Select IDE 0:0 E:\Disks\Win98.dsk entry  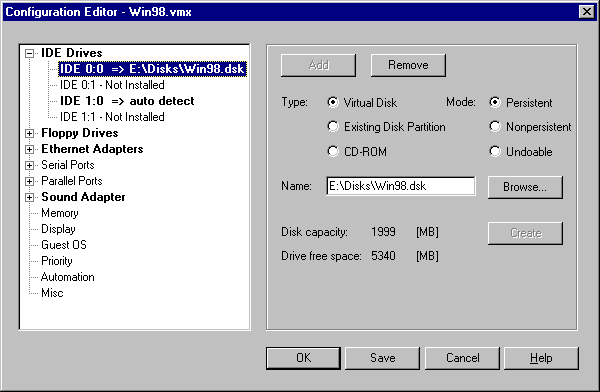click(152, 69)
